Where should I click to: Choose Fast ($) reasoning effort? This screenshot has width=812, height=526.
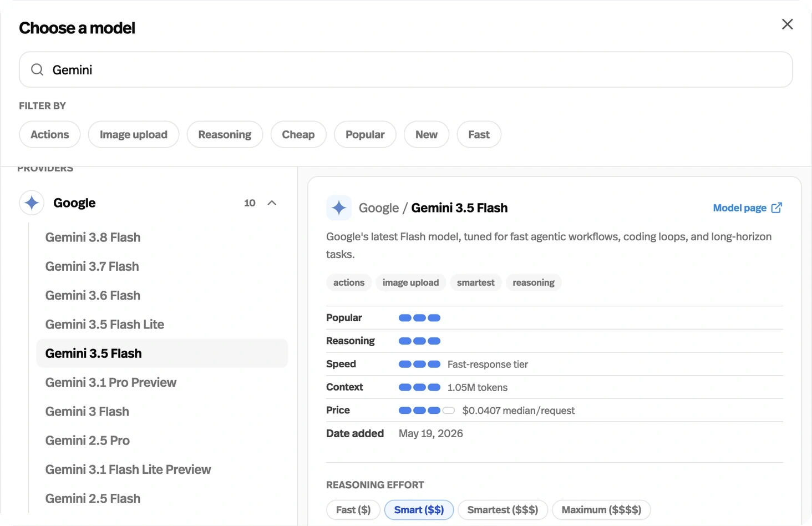coord(353,510)
